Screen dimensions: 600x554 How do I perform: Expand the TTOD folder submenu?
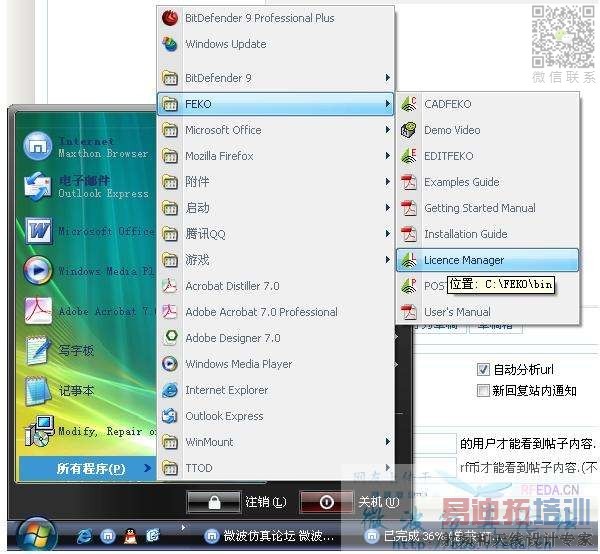coord(276,468)
